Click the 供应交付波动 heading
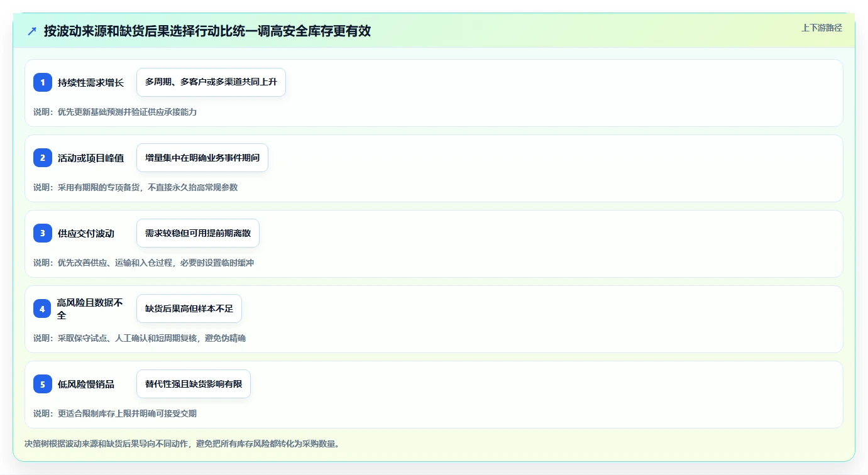Viewport: 868px width, 475px height. tap(86, 233)
